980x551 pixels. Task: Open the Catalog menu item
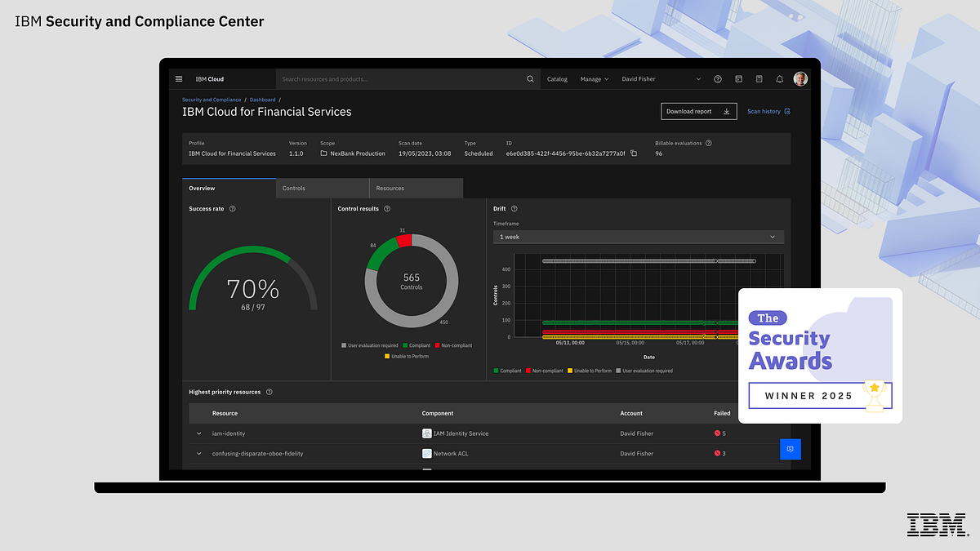click(x=557, y=79)
